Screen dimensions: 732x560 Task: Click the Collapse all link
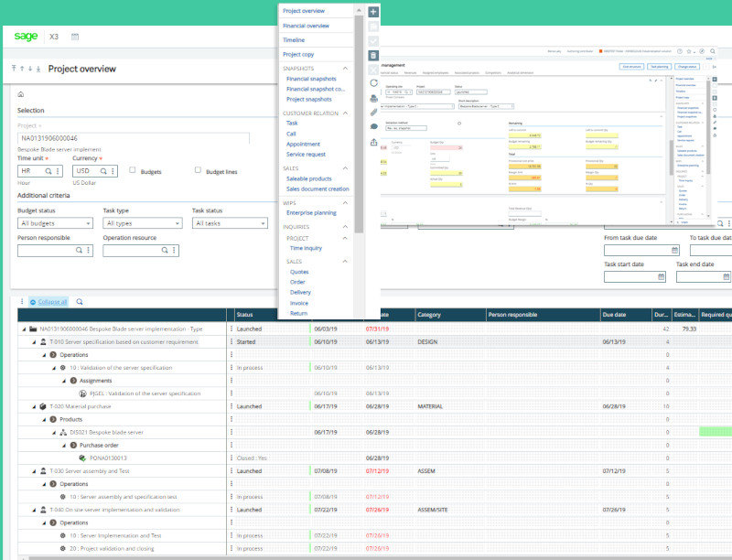click(x=52, y=301)
